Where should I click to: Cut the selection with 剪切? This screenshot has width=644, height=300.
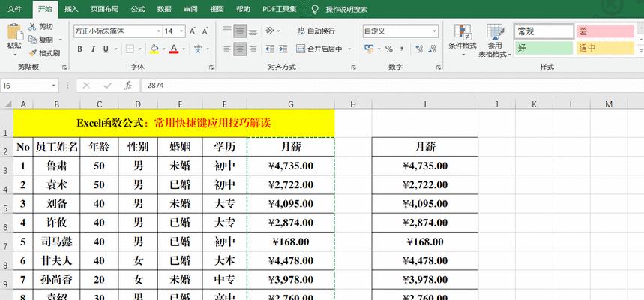[41, 27]
